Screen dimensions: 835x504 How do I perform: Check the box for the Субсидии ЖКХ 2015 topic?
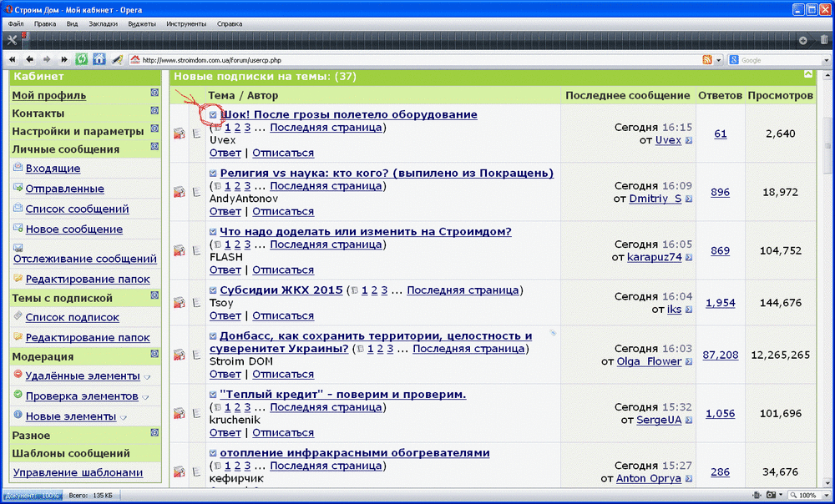pos(212,290)
